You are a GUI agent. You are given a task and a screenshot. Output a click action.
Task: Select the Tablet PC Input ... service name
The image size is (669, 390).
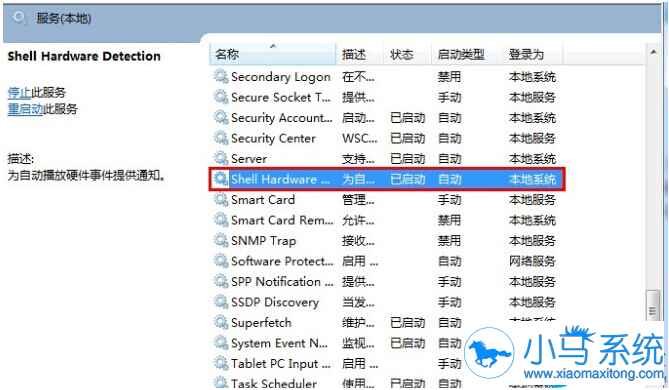click(281, 364)
